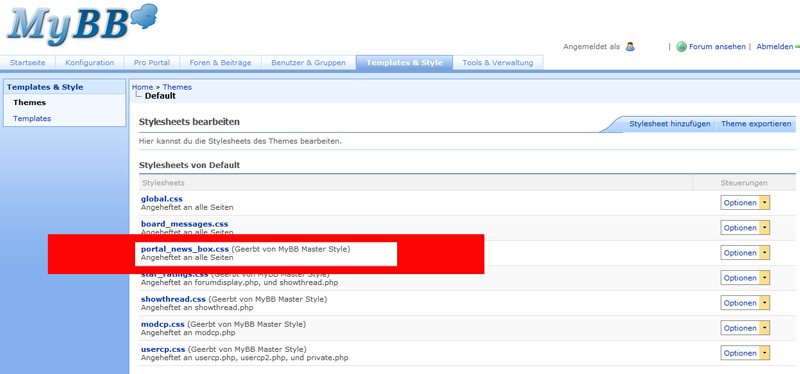Open the Foren & Beiträge tab
The height and width of the screenshot is (374, 800).
220,63
